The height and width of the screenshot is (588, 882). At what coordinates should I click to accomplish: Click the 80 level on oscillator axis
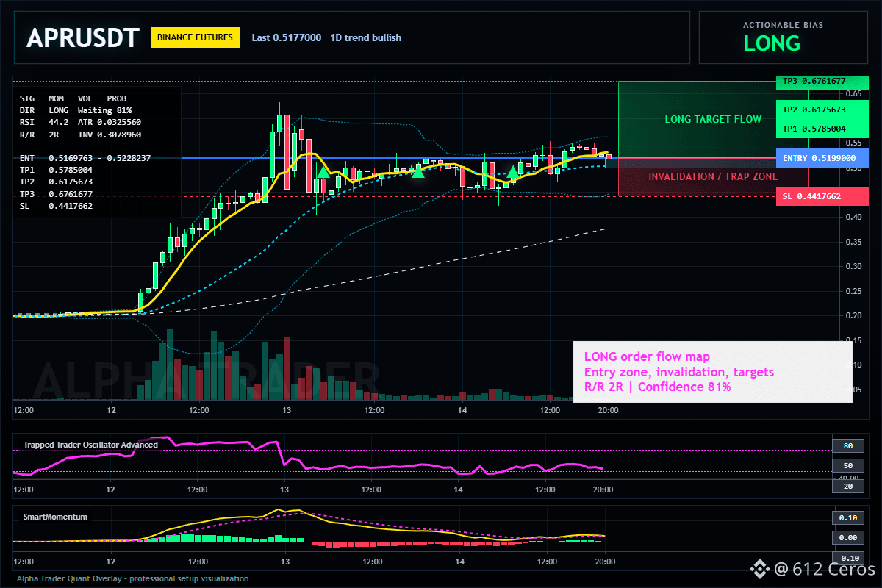pos(847,445)
